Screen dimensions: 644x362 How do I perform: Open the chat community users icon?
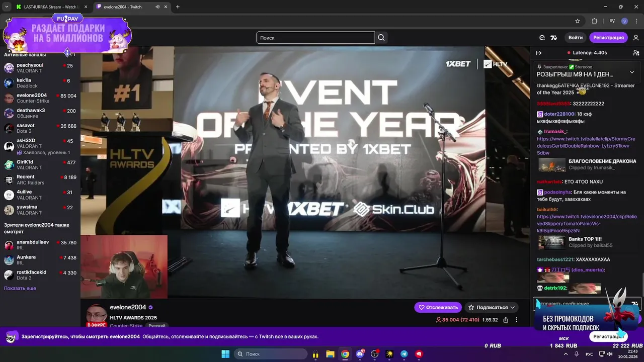coord(636,53)
